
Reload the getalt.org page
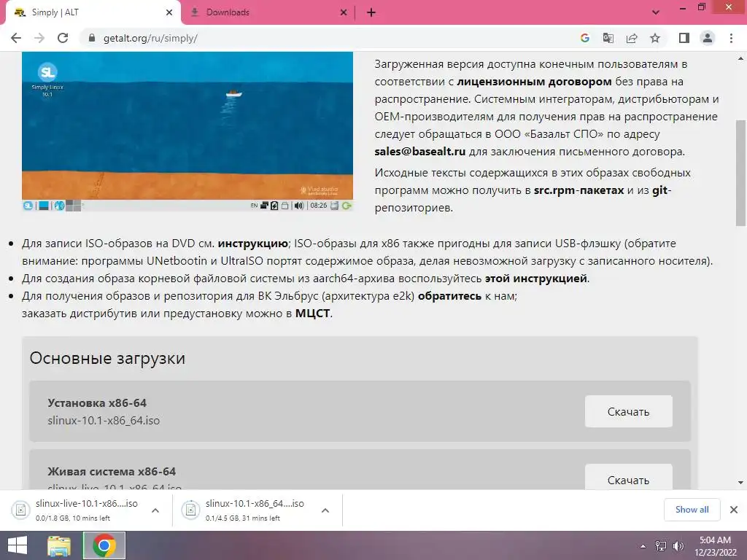63,38
